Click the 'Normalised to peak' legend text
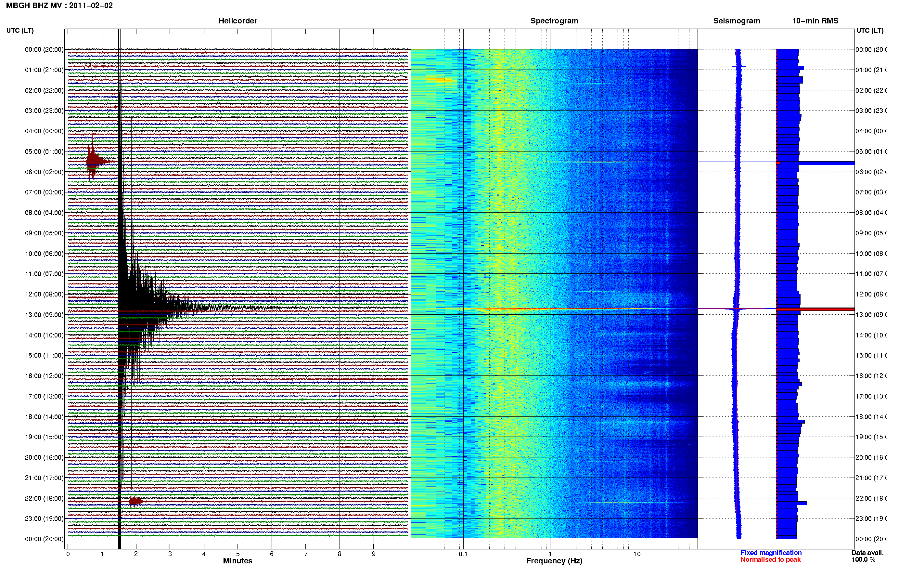924x578 pixels. point(770,560)
